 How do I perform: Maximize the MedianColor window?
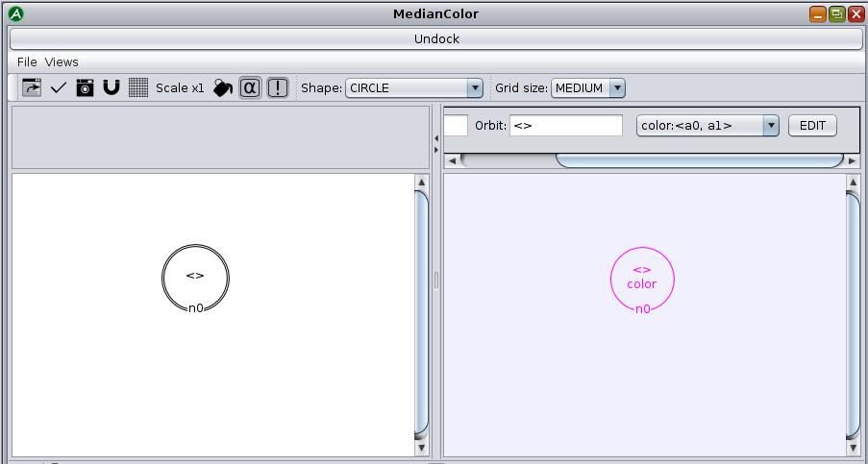[x=837, y=13]
